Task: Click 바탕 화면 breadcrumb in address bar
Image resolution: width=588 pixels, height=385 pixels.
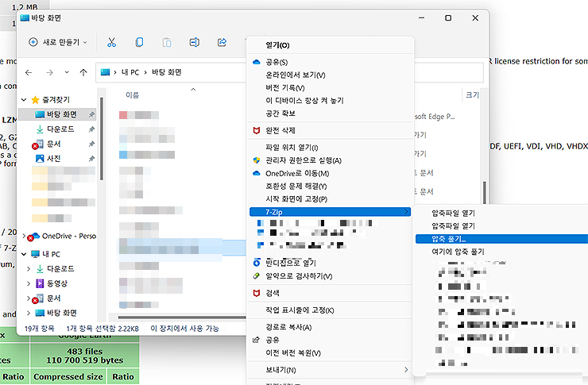Action: click(167, 72)
